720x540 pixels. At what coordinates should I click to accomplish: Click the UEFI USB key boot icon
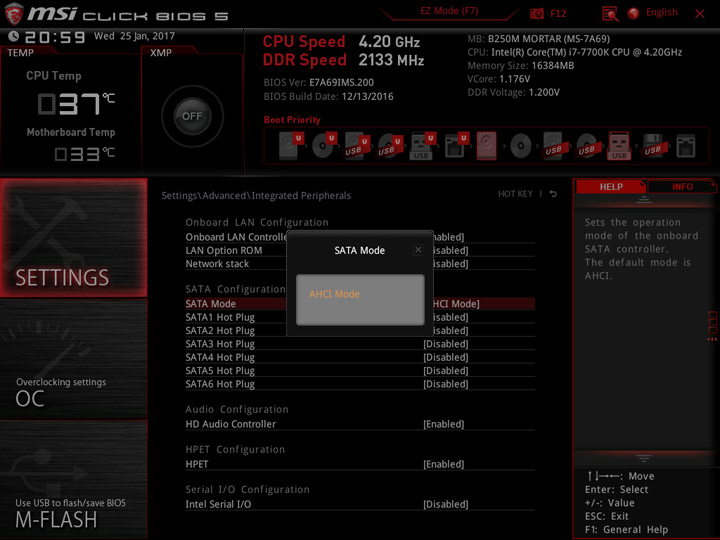pyautogui.click(x=422, y=146)
